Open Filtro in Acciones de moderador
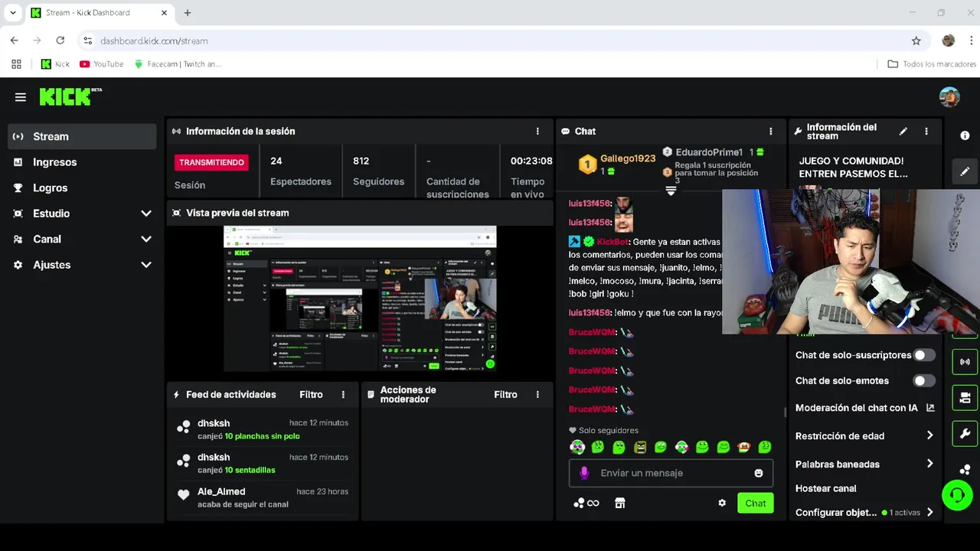Viewport: 980px width, 551px height. (505, 395)
